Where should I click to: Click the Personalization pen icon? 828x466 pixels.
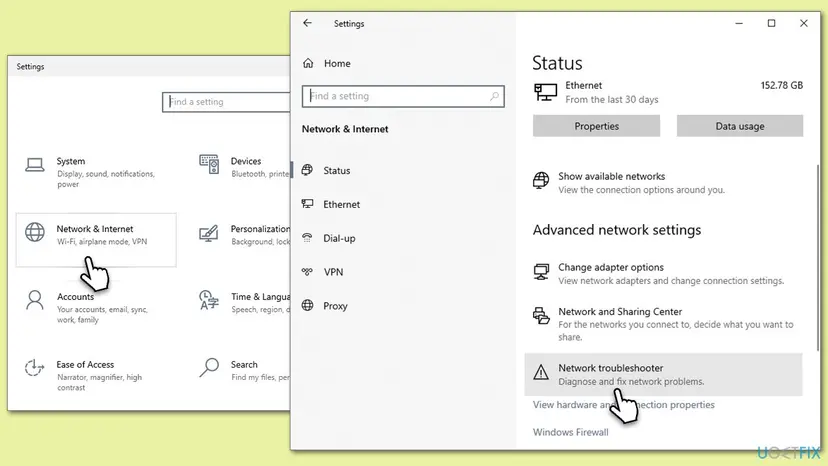point(209,233)
